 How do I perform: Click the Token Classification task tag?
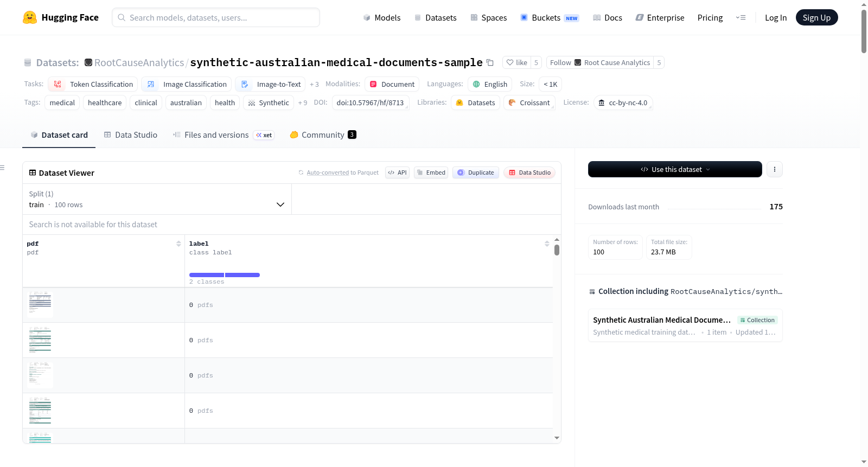click(93, 84)
